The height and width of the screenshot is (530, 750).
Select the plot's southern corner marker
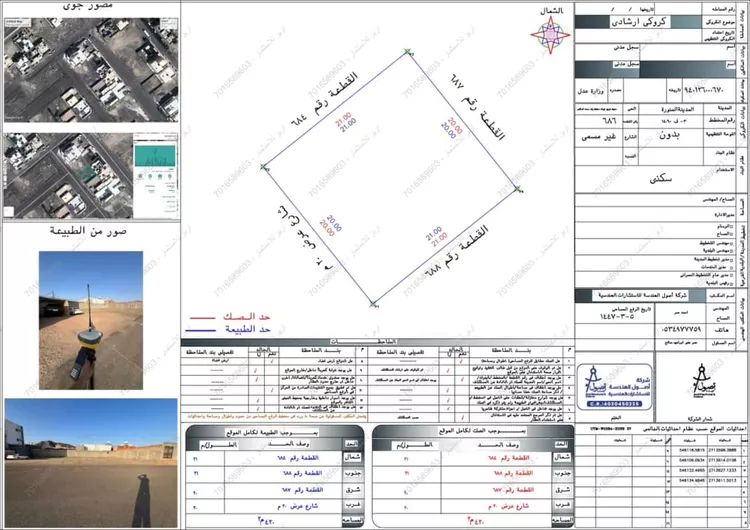[373, 304]
